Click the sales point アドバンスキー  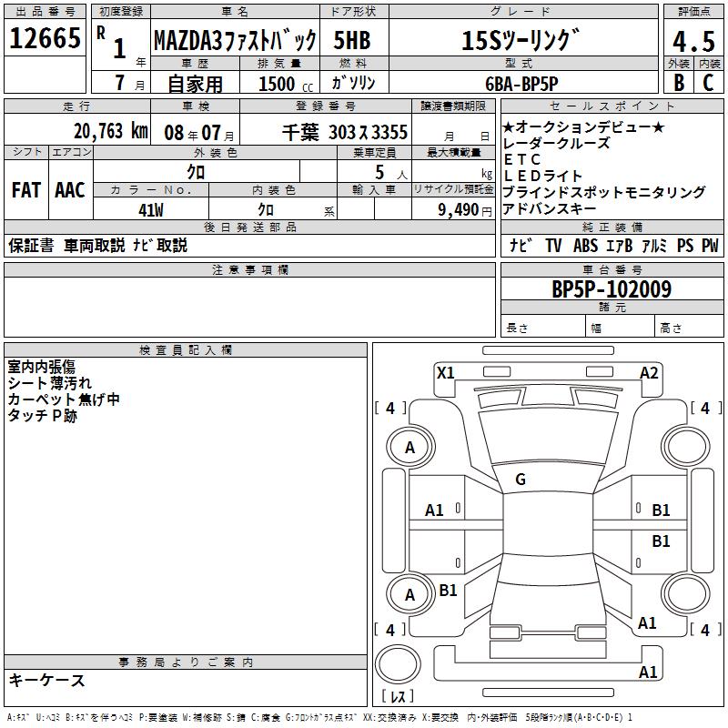coord(549,209)
